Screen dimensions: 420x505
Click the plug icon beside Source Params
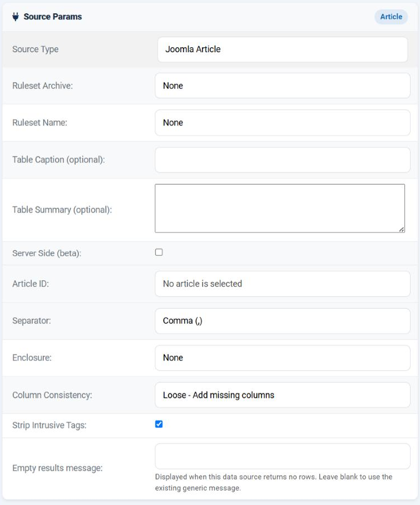click(x=16, y=17)
